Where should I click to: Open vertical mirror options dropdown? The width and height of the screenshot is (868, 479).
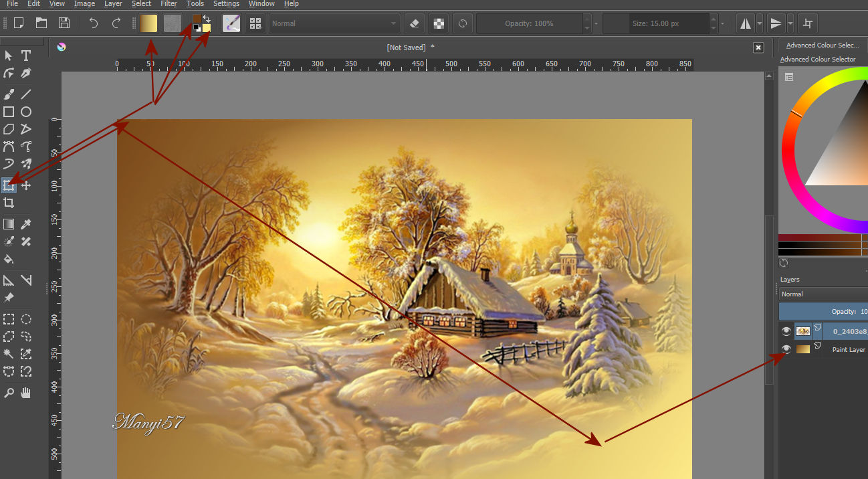[790, 23]
